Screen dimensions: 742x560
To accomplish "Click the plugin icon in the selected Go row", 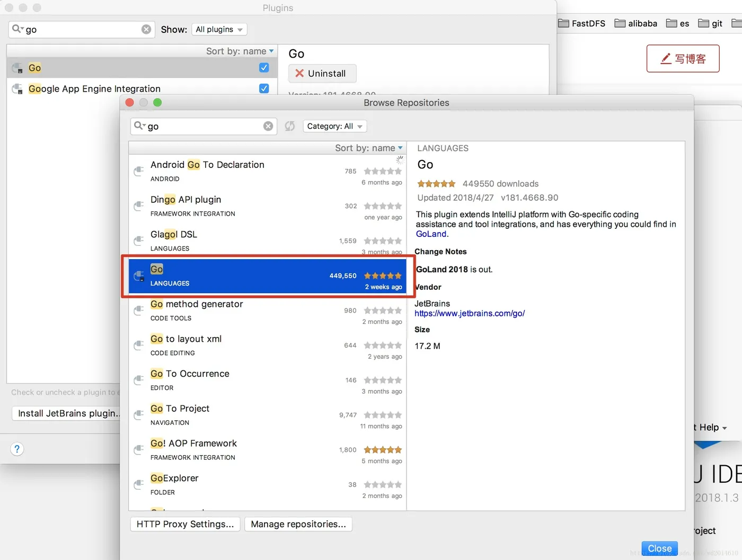I will (x=139, y=276).
